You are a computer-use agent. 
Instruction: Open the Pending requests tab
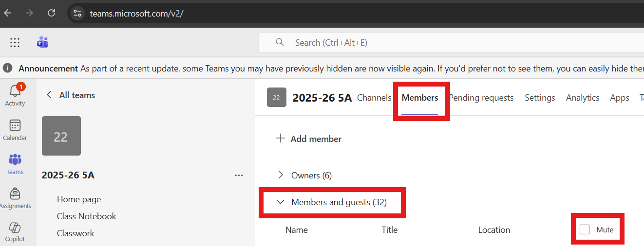tap(481, 98)
